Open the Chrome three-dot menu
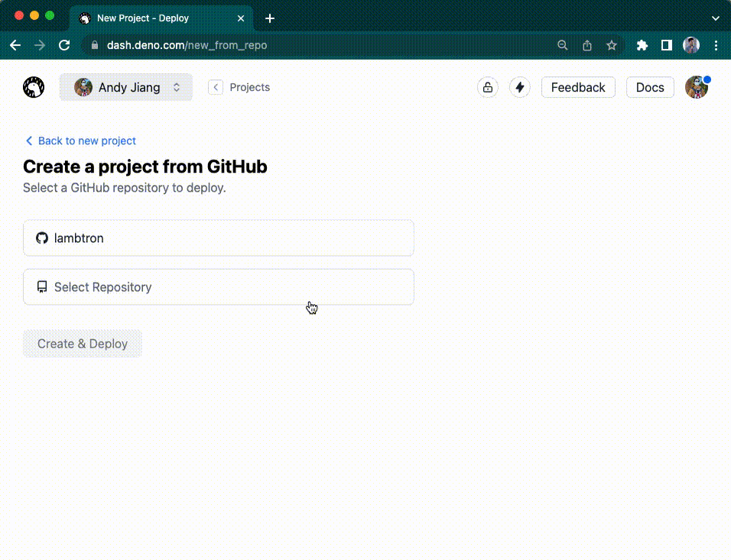This screenshot has width=731, height=560. coord(716,45)
